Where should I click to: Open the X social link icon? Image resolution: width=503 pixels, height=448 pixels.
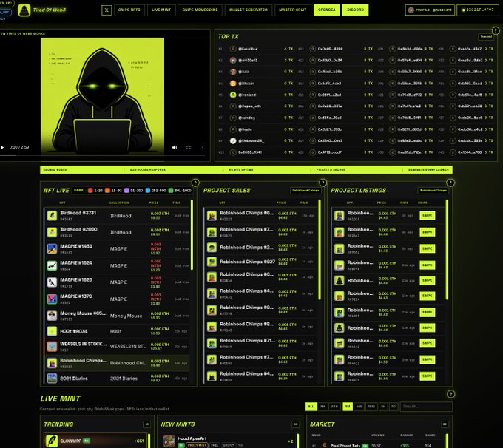[x=107, y=10]
